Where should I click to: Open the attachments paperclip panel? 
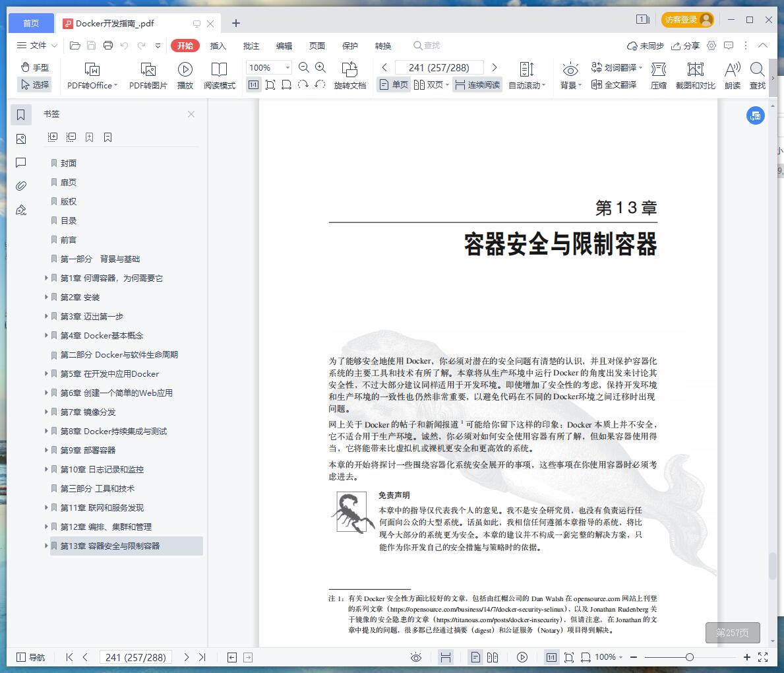click(x=21, y=186)
